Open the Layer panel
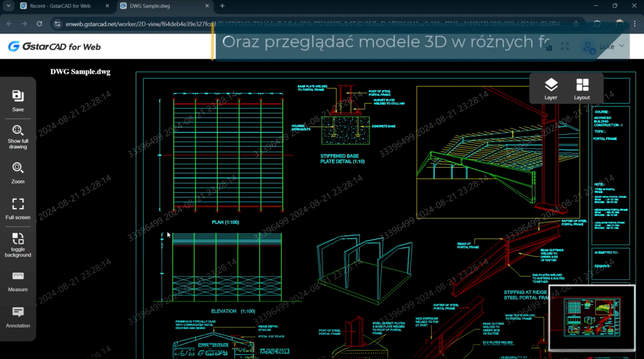The height and width of the screenshot is (359, 644). [551, 89]
